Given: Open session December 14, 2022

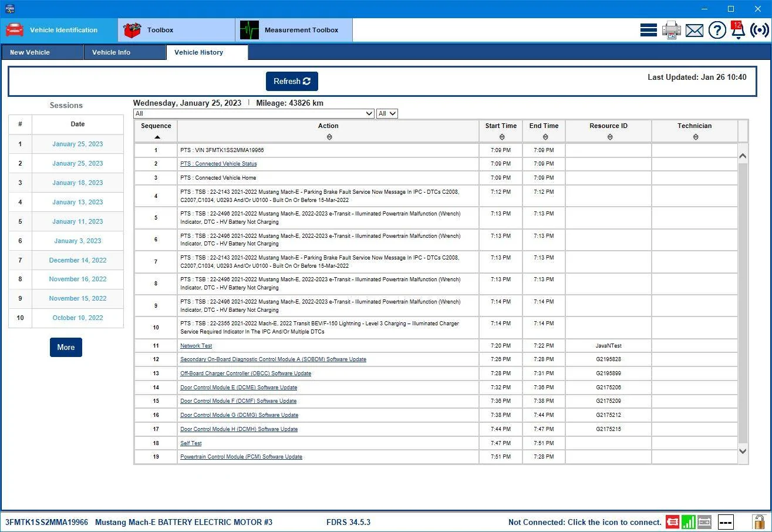Looking at the screenshot, I should pos(77,260).
